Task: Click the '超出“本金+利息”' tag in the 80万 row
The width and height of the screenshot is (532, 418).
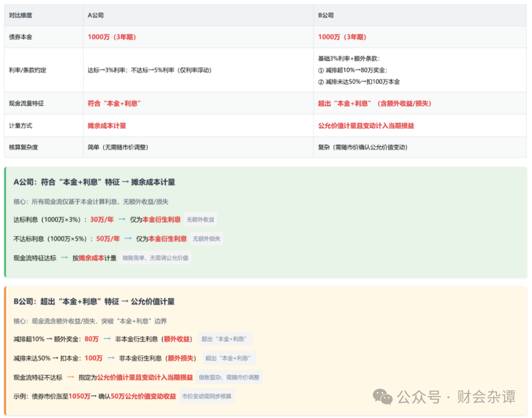Action: (x=225, y=339)
